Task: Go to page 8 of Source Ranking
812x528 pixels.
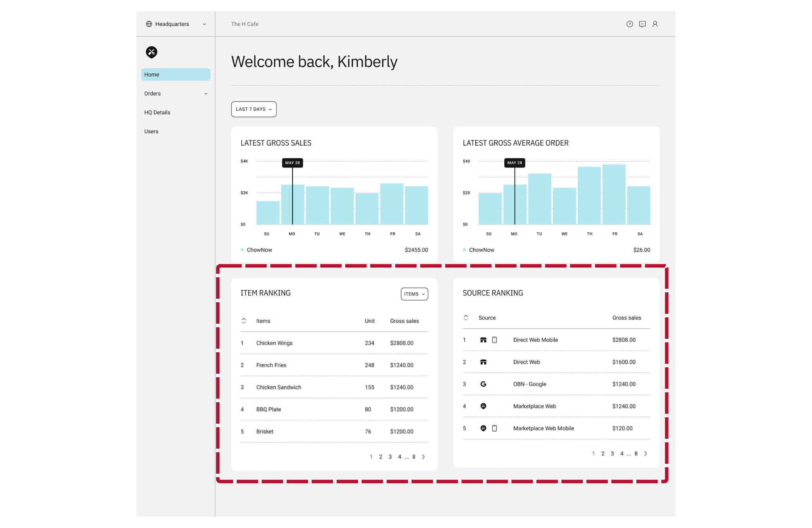Action: [x=636, y=454]
